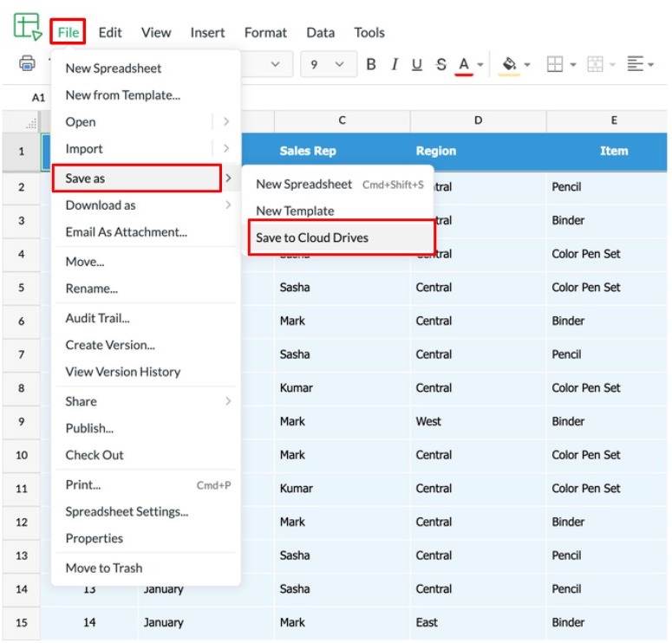Click the fill color bucket icon

pos(509,64)
